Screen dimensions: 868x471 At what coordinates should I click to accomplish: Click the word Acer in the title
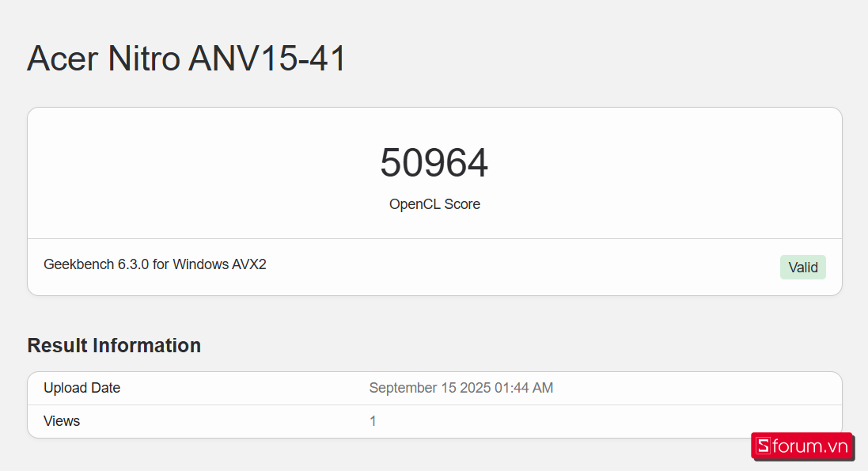[x=62, y=59]
